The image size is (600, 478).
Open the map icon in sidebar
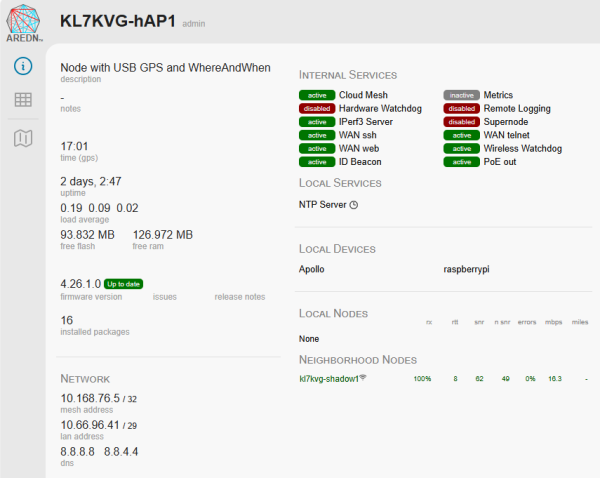point(22,138)
